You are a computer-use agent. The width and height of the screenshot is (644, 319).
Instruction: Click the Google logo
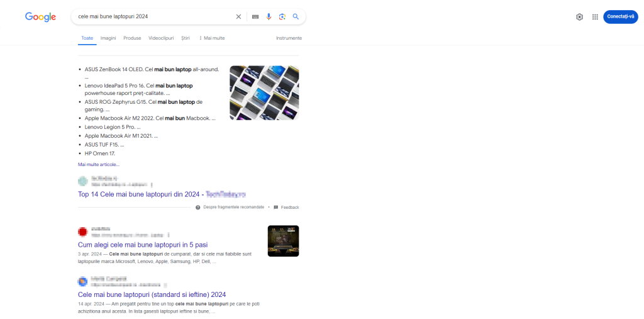(40, 17)
